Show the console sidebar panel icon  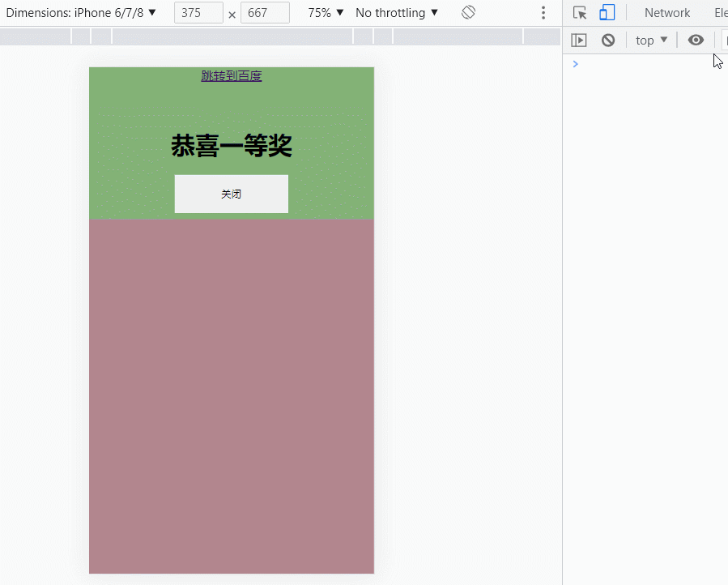tap(578, 41)
